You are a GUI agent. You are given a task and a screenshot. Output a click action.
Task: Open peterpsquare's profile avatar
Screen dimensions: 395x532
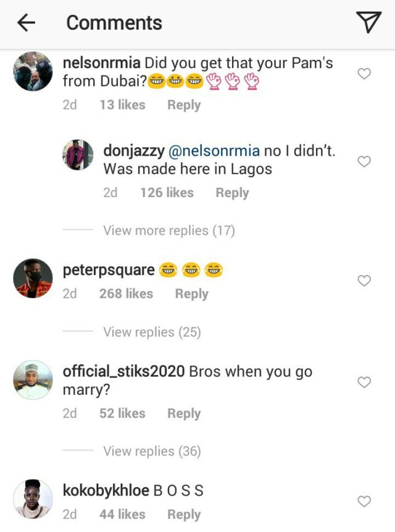pyautogui.click(x=33, y=278)
